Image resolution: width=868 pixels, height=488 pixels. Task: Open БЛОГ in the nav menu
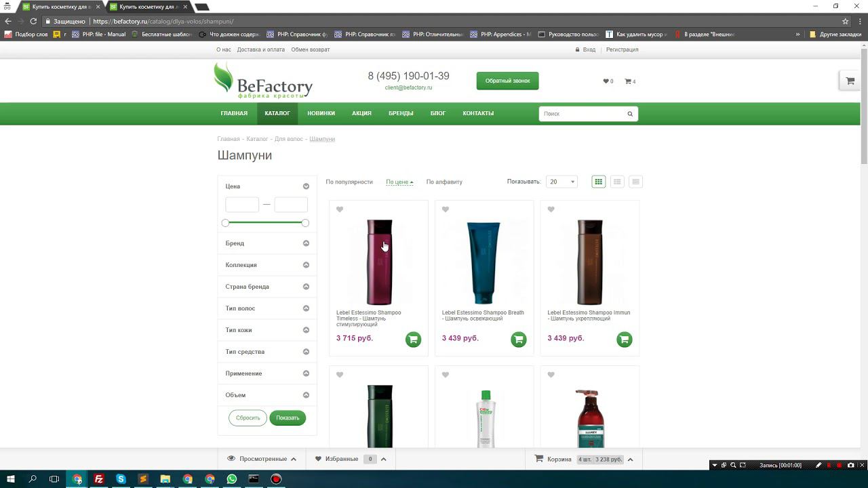click(438, 114)
